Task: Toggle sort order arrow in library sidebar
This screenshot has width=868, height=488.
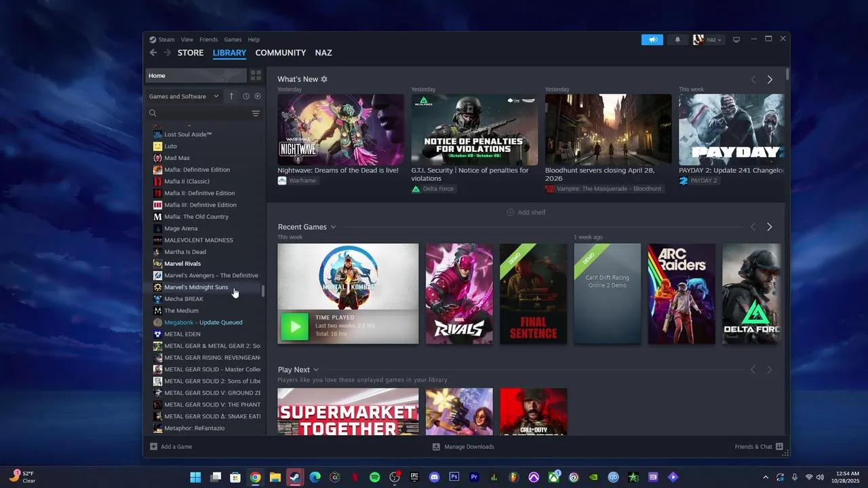Action: 231,96
